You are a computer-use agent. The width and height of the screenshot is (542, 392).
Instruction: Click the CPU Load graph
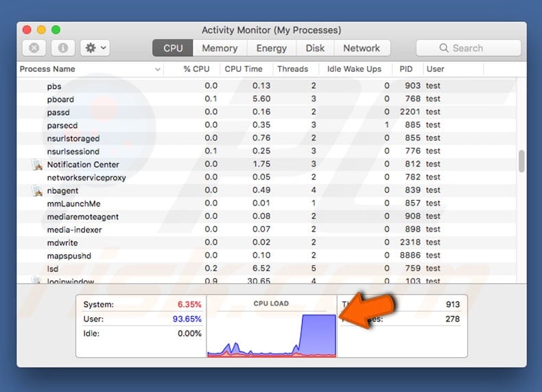click(271, 330)
